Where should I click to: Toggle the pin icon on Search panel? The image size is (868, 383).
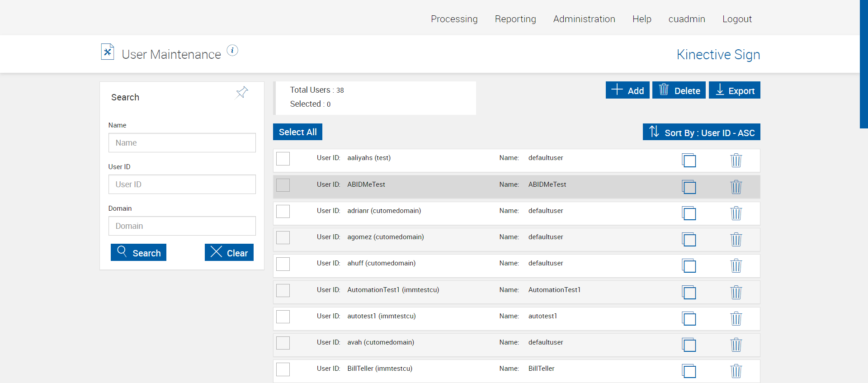pyautogui.click(x=242, y=92)
